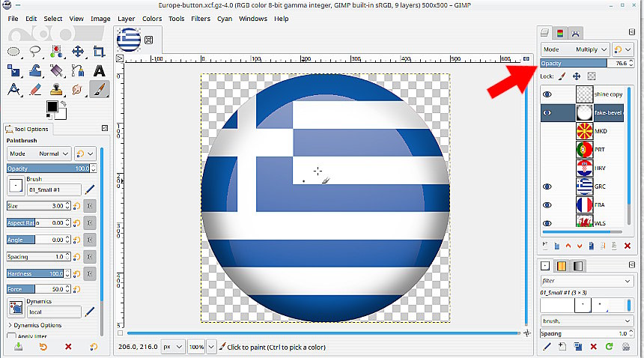Open the Filters menu
This screenshot has height=358, width=644.
click(201, 19)
